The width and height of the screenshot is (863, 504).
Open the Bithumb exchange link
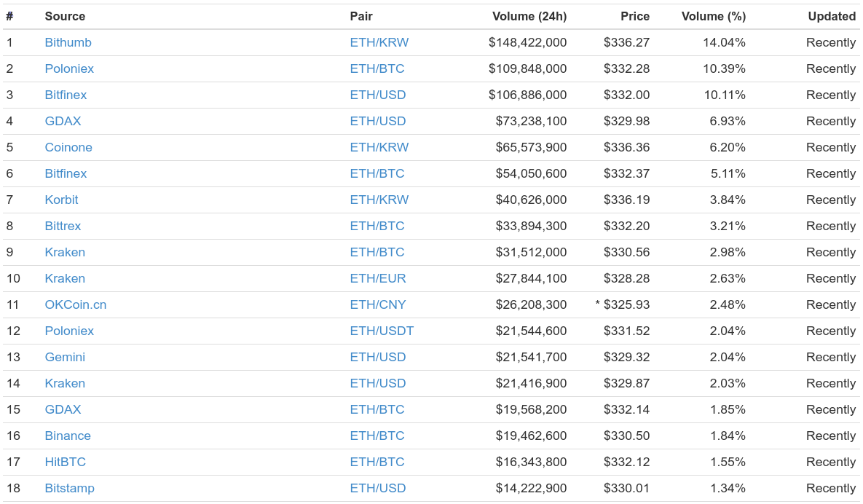68,42
